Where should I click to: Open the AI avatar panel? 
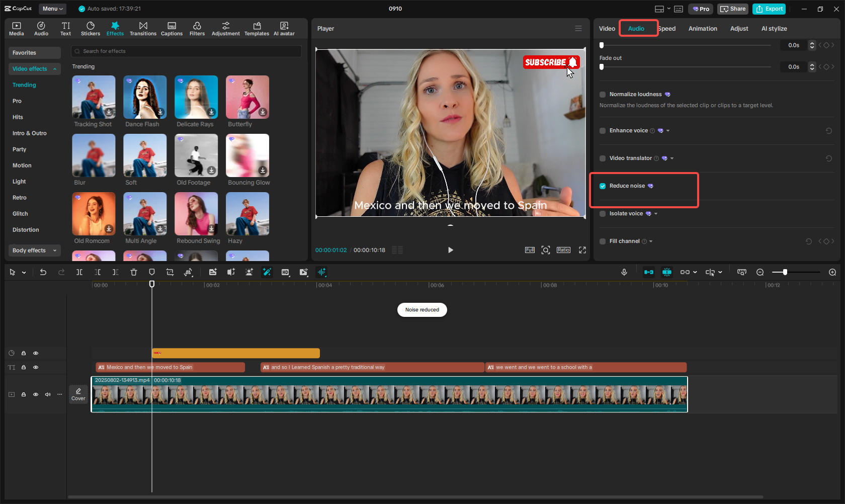(284, 29)
